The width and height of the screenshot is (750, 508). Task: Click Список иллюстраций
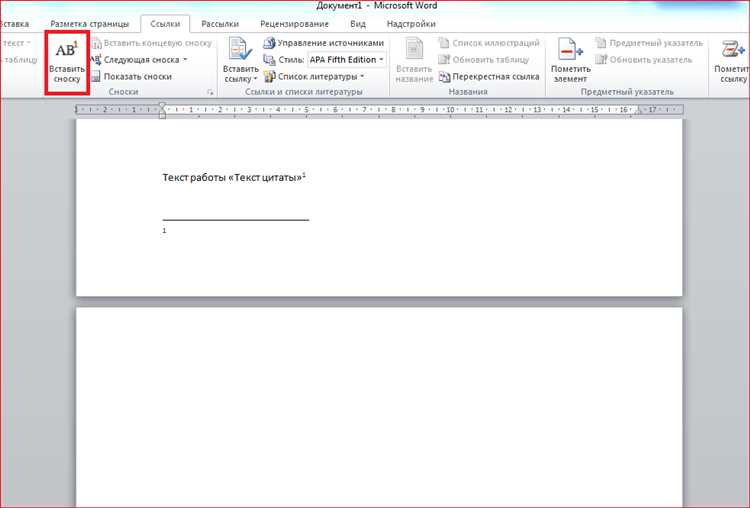pyautogui.click(x=489, y=43)
